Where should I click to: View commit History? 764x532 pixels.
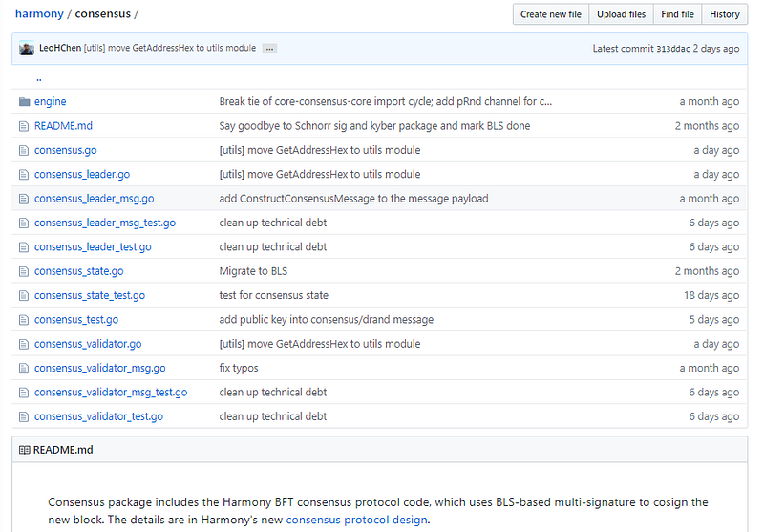(x=725, y=14)
